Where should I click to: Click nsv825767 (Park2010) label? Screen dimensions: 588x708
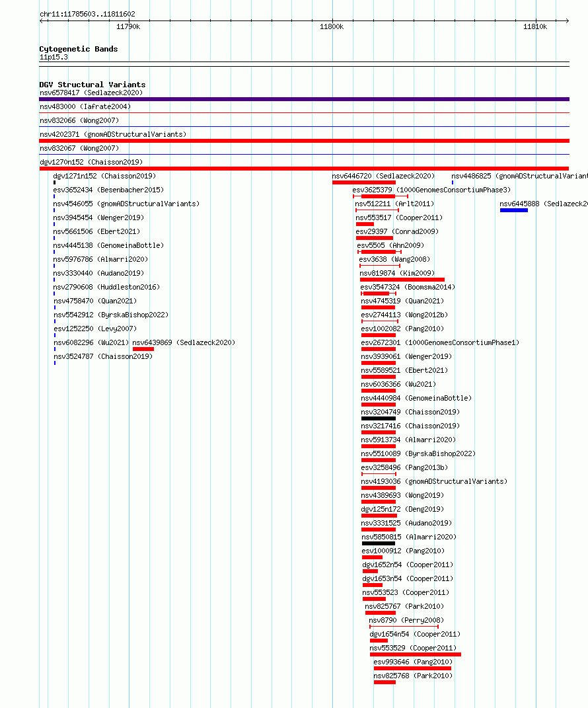click(x=404, y=606)
